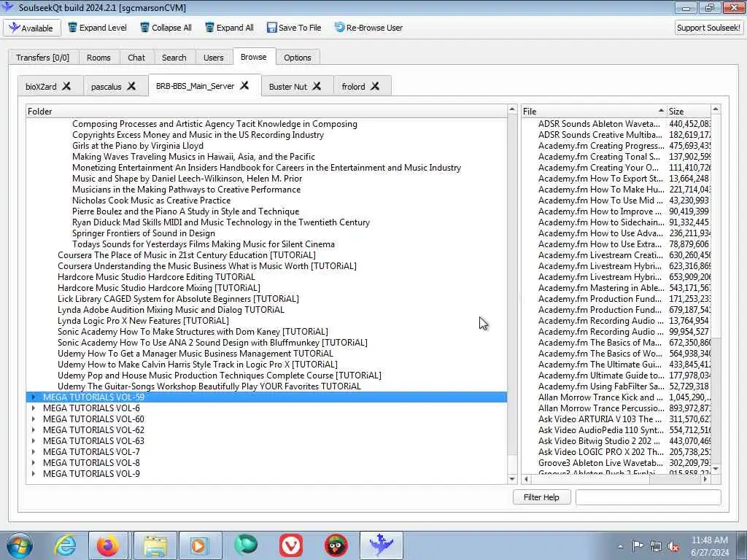The image size is (747, 560).
Task: Open the Options tab
Action: point(298,58)
